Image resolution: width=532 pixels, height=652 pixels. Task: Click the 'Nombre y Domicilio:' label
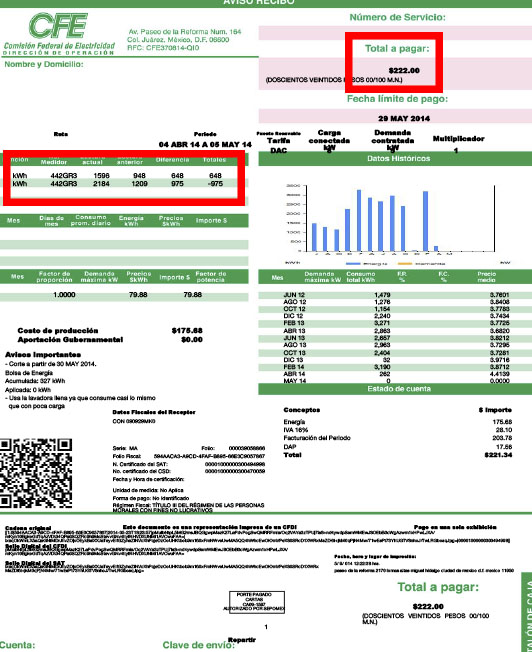[44, 64]
